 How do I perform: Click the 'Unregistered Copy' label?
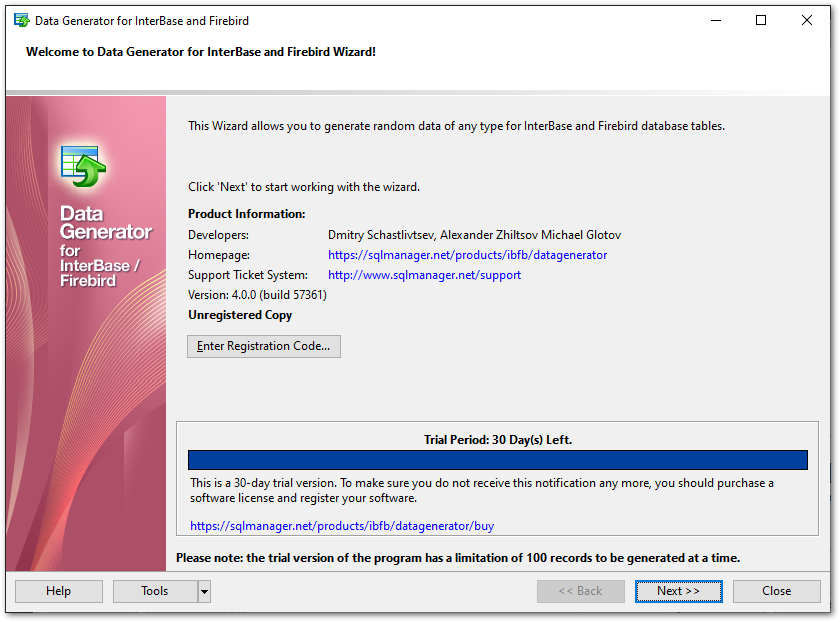tap(240, 315)
